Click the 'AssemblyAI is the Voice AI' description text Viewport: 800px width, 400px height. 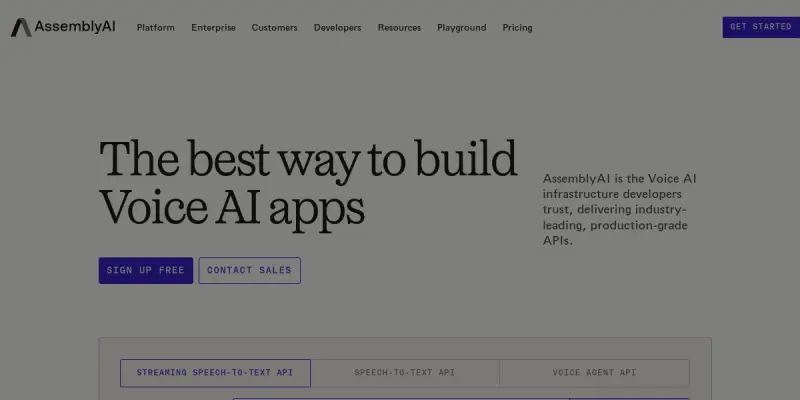point(619,210)
